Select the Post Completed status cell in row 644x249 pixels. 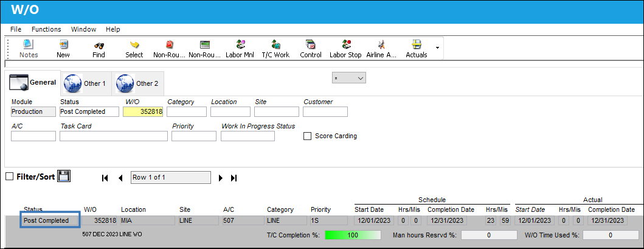50,220
